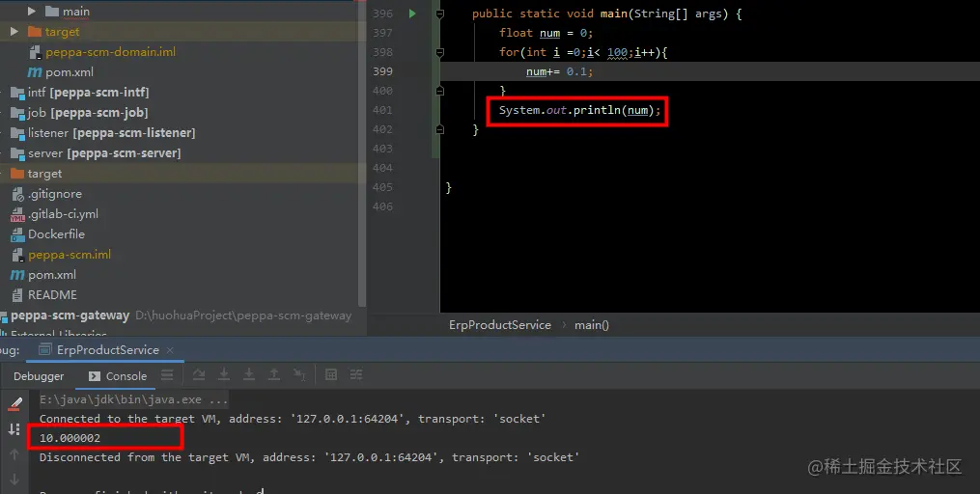Viewport: 980px width, 494px height.
Task: Click the Dockerfile file icon
Action: [17, 234]
